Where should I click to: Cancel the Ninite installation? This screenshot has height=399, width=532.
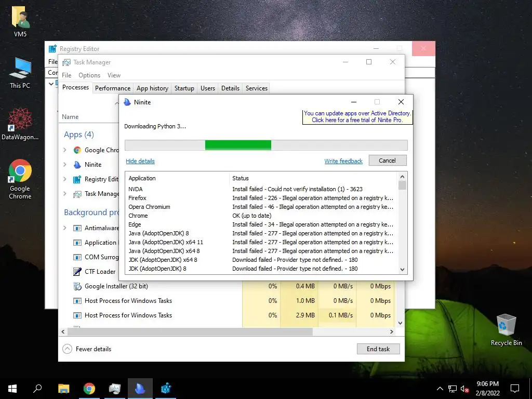388,161
